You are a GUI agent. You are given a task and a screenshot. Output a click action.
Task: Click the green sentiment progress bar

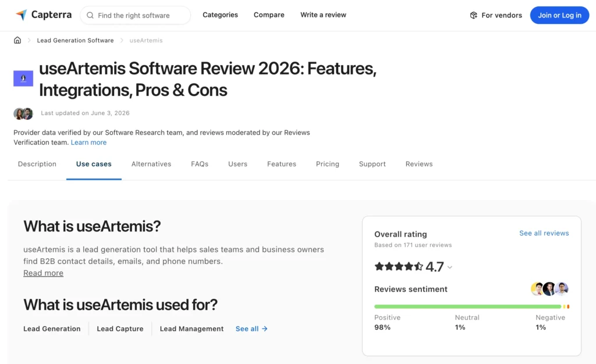(467, 306)
